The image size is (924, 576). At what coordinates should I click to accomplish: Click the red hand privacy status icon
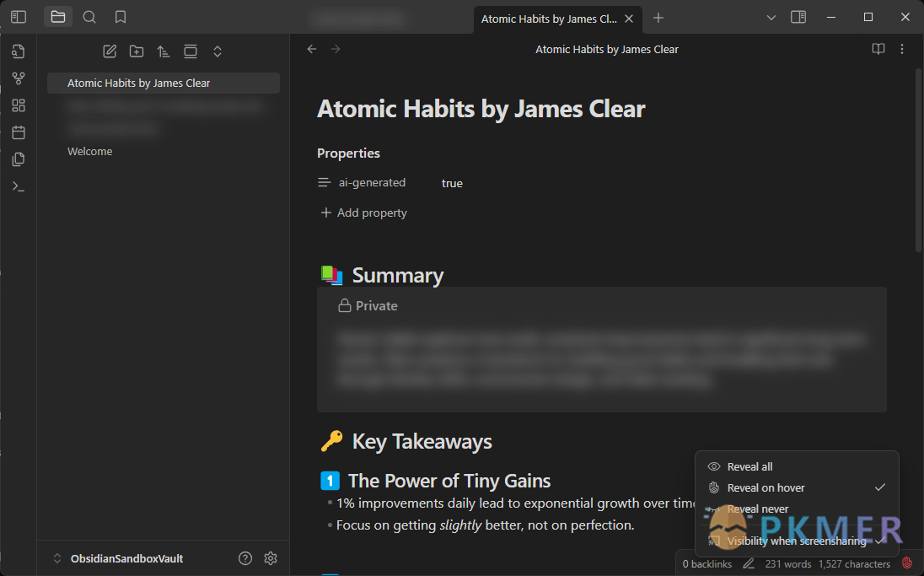(907, 563)
